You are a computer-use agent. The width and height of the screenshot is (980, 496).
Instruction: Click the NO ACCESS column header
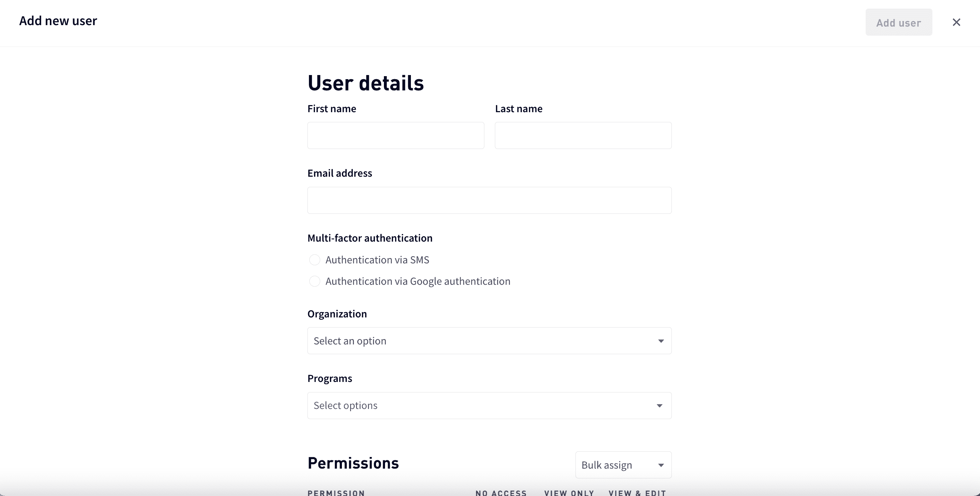[x=500, y=492]
